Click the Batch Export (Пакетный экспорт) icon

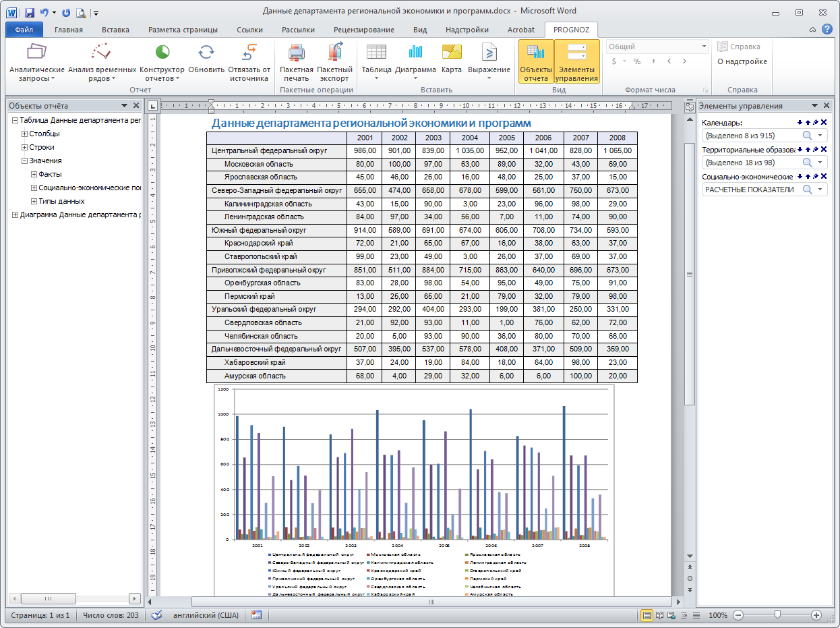point(334,53)
